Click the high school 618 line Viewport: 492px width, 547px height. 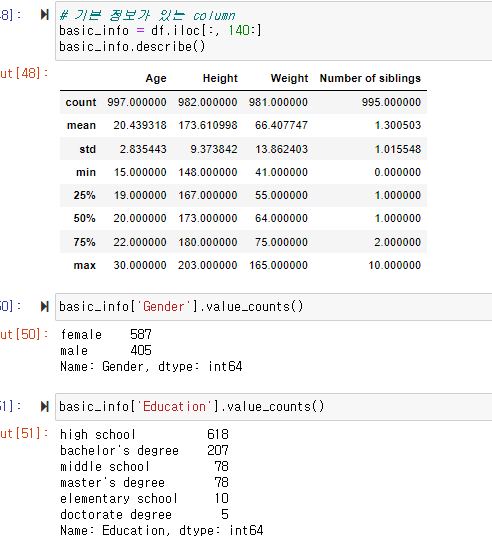pos(144,435)
